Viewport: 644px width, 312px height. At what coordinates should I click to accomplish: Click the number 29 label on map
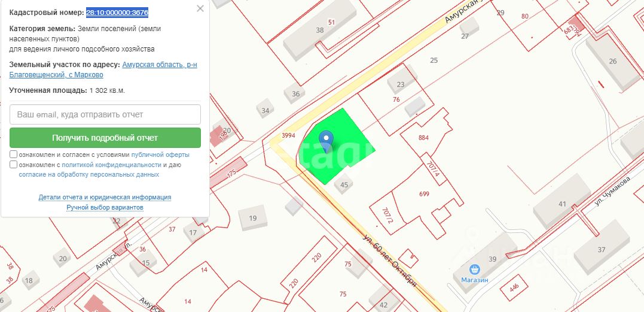pos(500,13)
